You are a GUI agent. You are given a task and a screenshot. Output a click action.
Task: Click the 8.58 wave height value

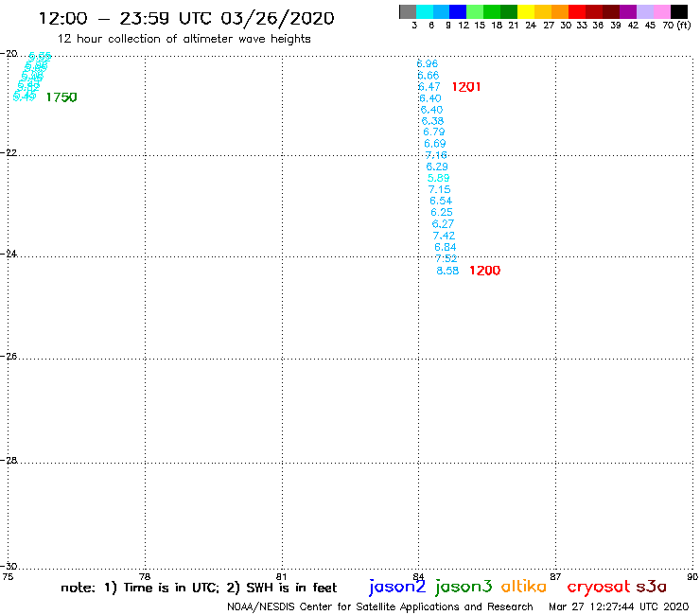click(447, 271)
